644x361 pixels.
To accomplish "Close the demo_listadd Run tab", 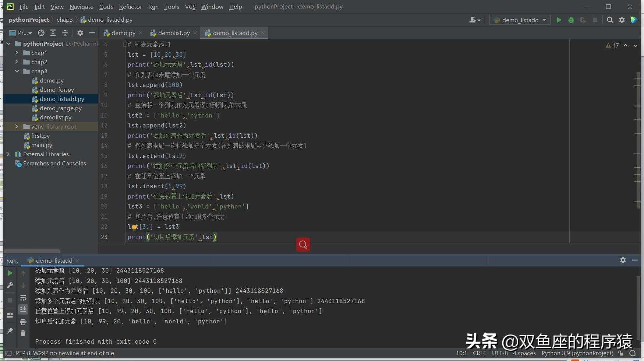I will (x=77, y=260).
